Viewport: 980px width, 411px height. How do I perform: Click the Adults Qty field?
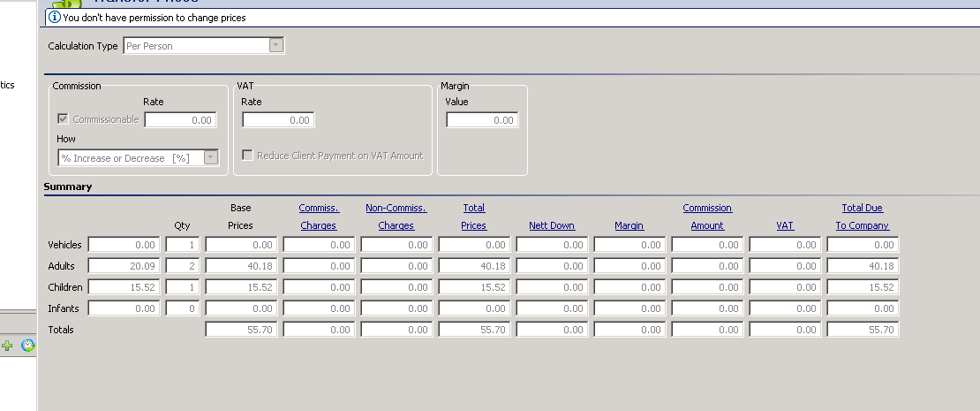tap(183, 266)
